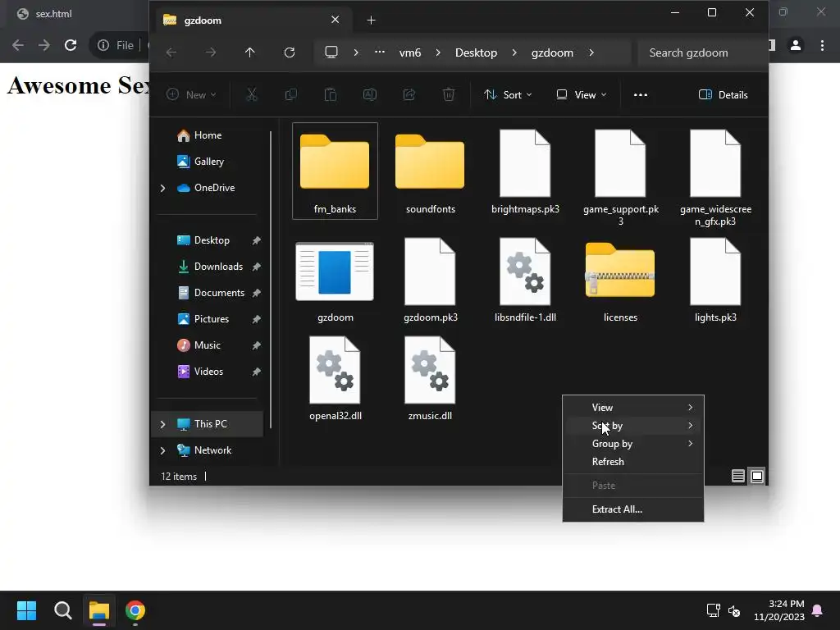Open the Sort dropdown in toolbar

pyautogui.click(x=508, y=95)
